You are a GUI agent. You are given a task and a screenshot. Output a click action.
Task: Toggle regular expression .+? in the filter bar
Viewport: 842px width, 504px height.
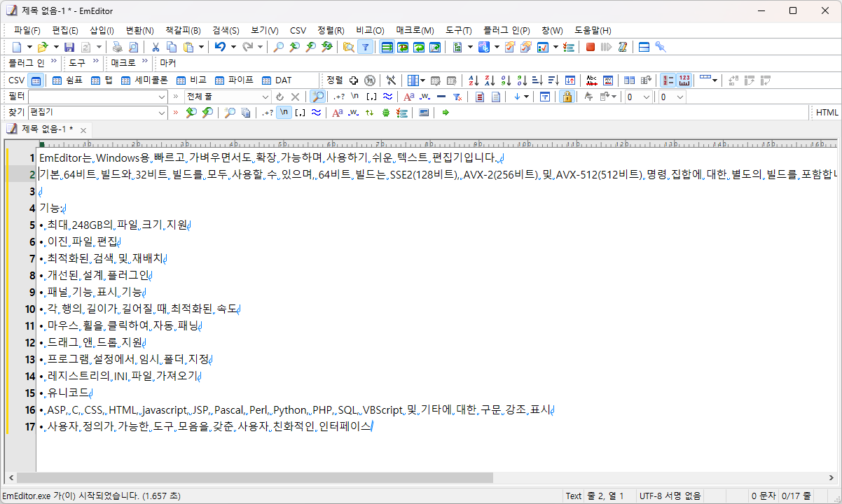339,97
